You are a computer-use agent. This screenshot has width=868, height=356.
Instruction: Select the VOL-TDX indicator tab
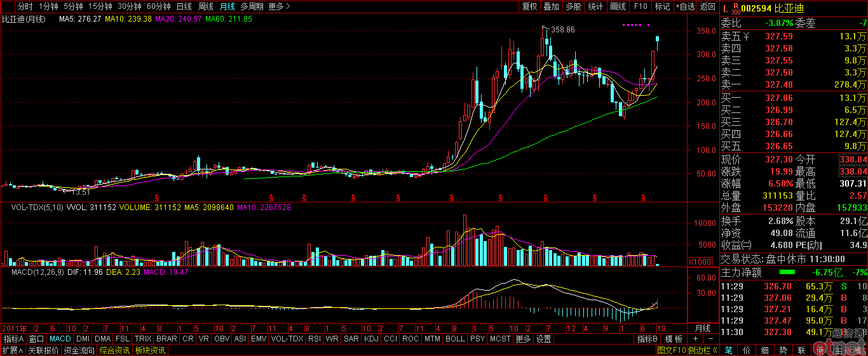click(287, 339)
